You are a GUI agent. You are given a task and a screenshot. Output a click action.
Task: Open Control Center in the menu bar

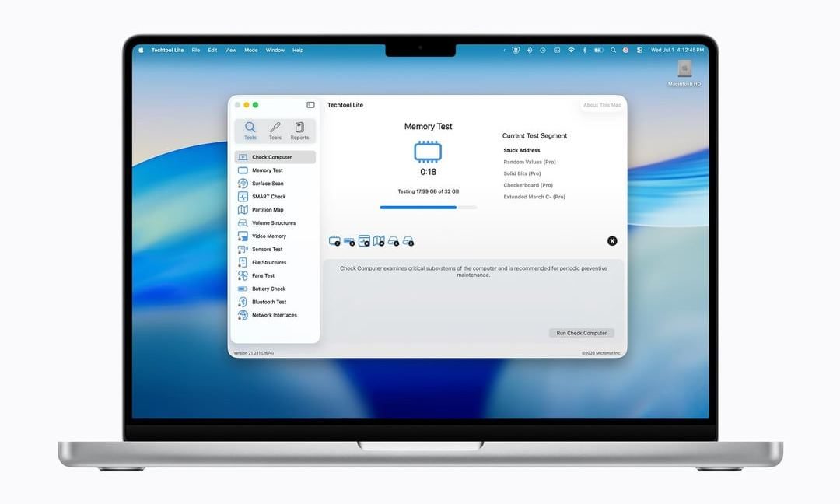coord(639,50)
